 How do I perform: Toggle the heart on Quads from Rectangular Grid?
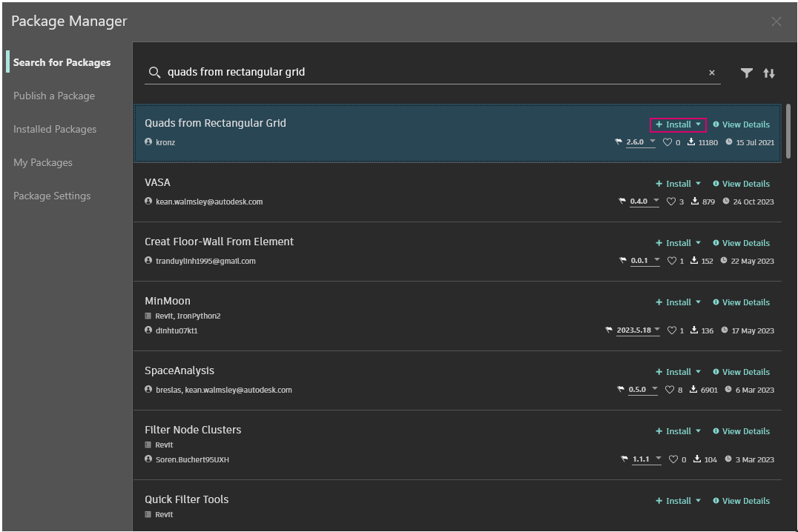667,142
